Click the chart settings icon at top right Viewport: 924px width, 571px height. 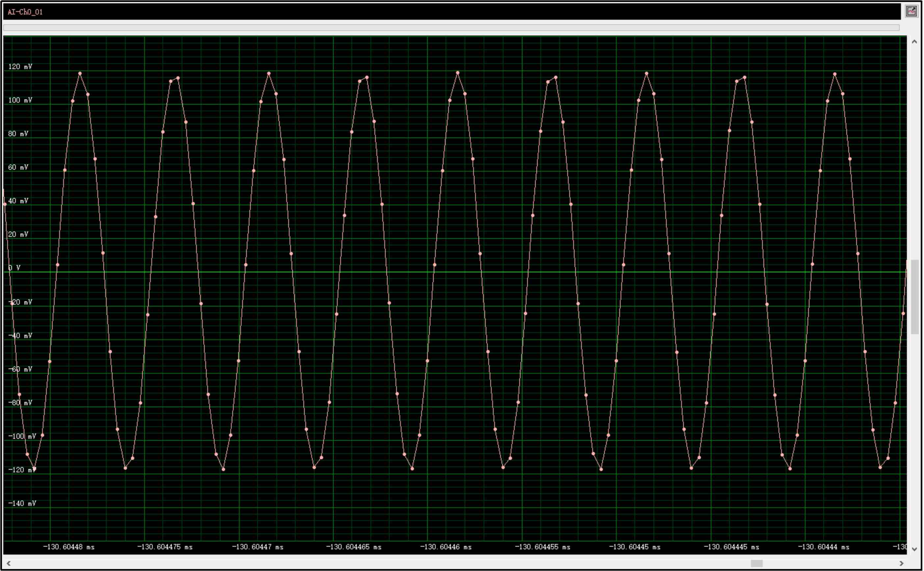(x=911, y=11)
